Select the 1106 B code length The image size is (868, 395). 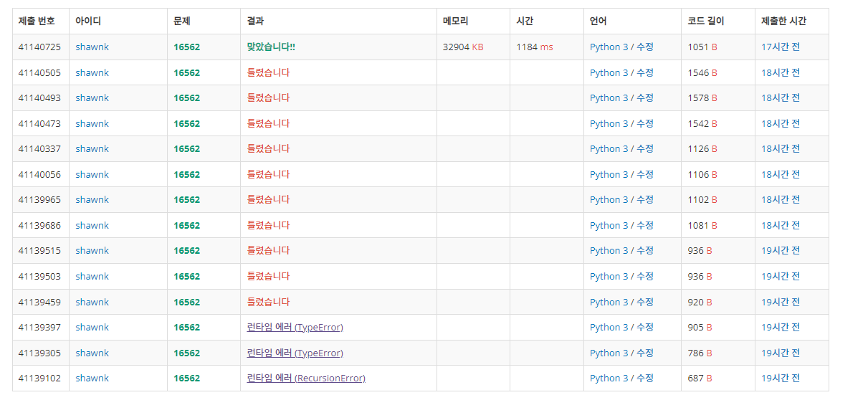pyautogui.click(x=702, y=174)
